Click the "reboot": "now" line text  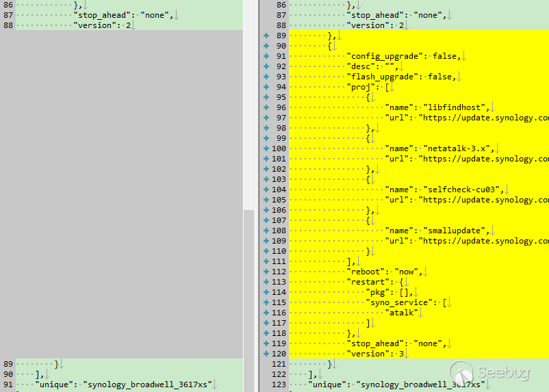pos(385,272)
